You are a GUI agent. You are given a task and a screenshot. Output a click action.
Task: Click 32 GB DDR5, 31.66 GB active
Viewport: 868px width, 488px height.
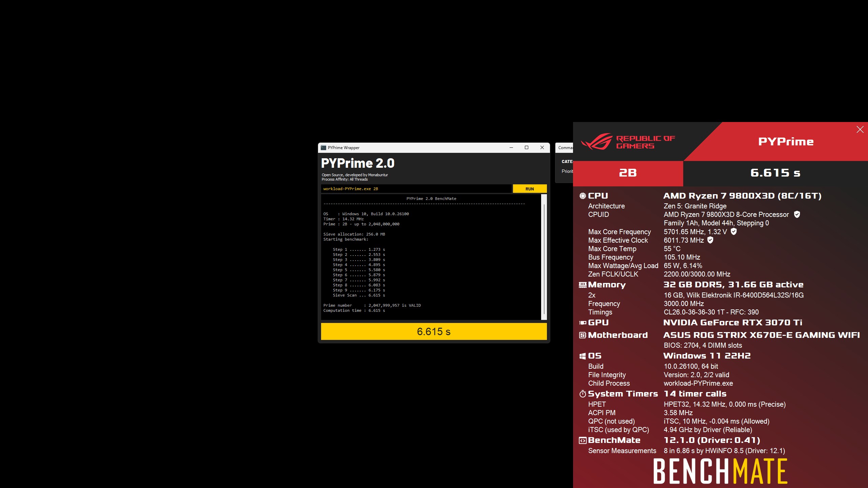coord(733,285)
